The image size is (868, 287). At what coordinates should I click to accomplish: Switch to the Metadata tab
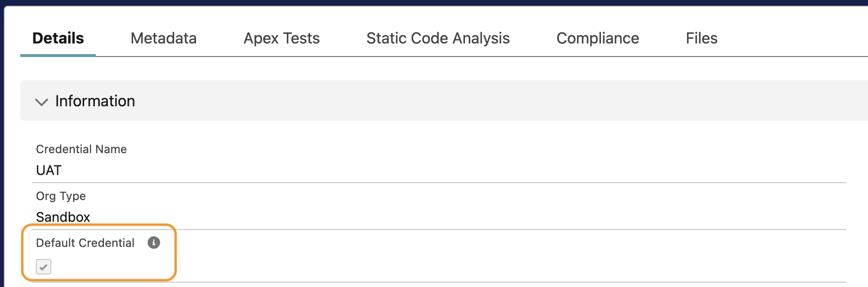point(164,38)
